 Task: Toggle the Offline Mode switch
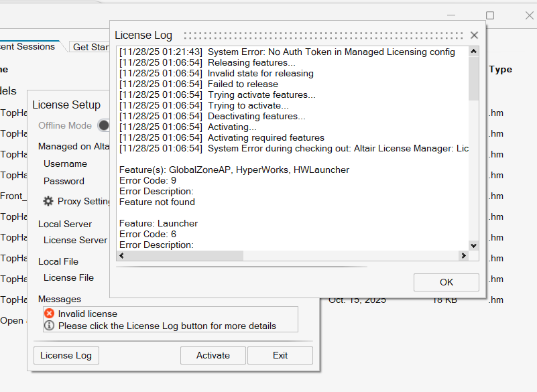coord(103,126)
